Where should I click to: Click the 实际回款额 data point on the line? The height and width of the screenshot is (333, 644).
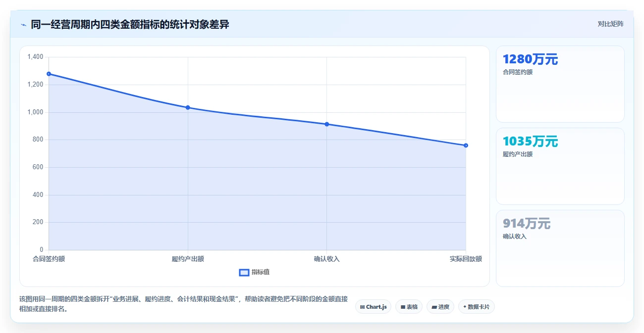point(466,145)
